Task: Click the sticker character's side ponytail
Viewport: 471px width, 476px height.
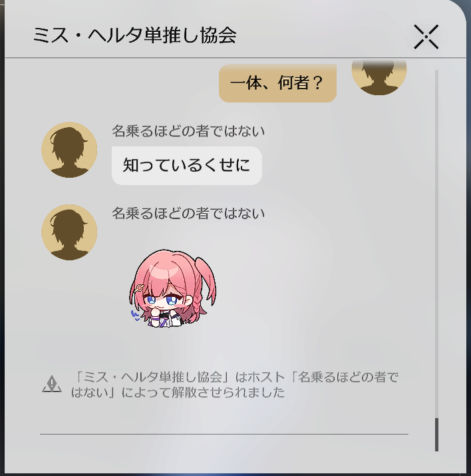Action: click(x=206, y=280)
